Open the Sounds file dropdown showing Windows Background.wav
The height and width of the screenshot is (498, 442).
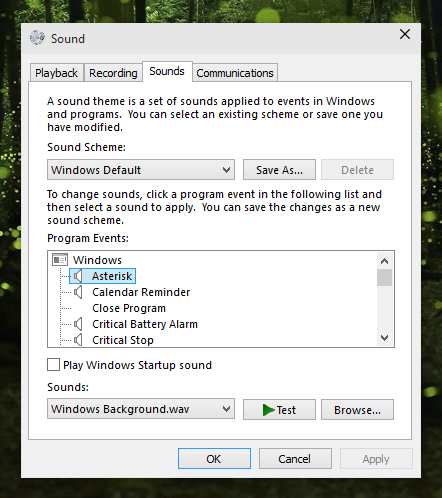click(141, 409)
